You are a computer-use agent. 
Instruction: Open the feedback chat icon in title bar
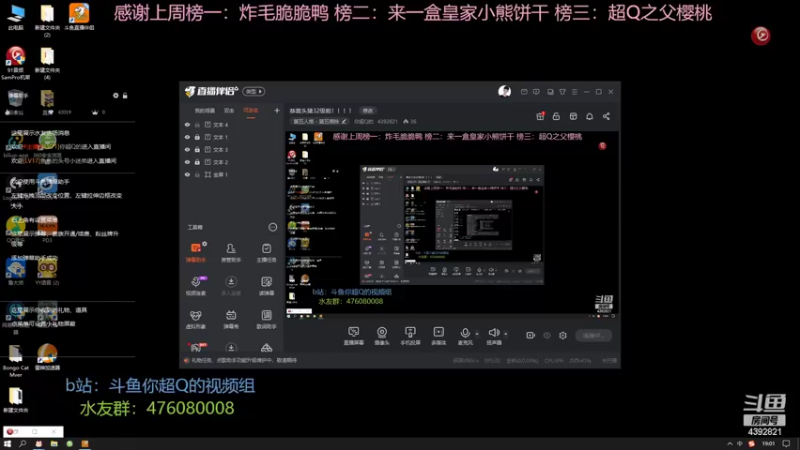[536, 92]
